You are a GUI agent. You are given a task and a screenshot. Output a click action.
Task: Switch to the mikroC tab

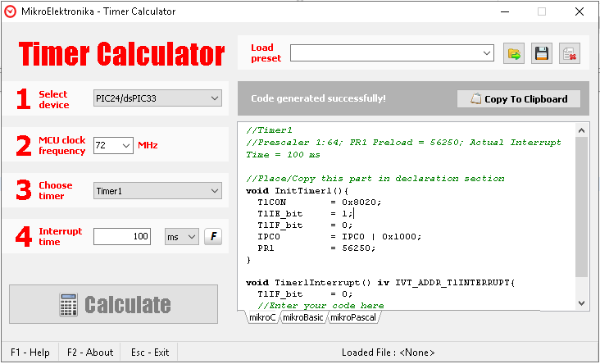pyautogui.click(x=262, y=317)
